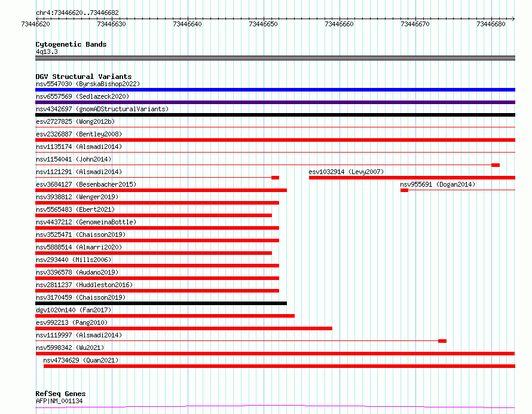The image size is (532, 414).
Task: Select nsv3938812 (Wenger2019) label
Action: [77, 197]
